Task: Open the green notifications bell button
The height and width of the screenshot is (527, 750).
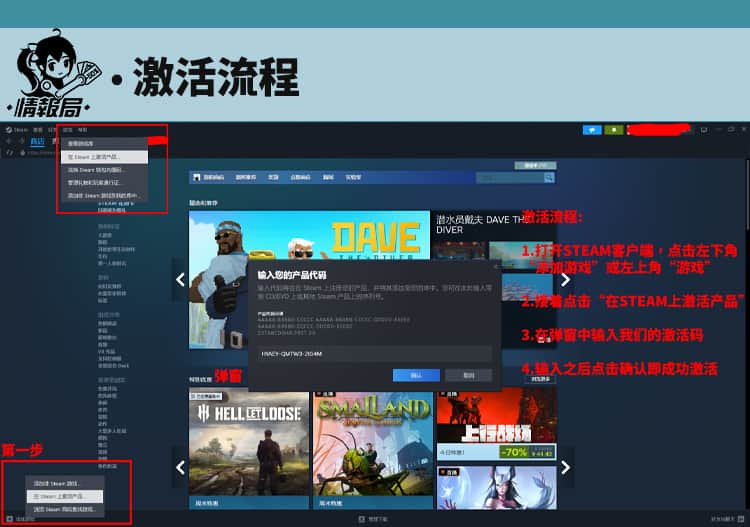Action: [614, 130]
